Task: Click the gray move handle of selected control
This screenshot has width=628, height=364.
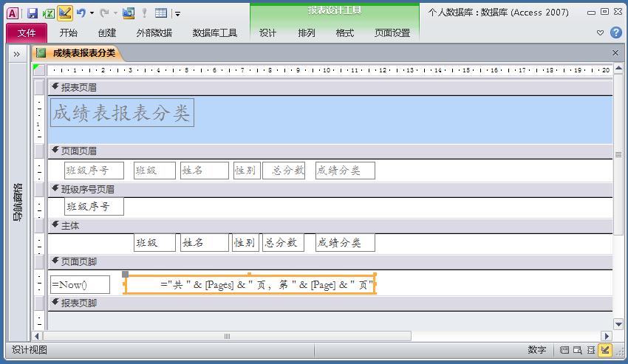Action: (126, 275)
